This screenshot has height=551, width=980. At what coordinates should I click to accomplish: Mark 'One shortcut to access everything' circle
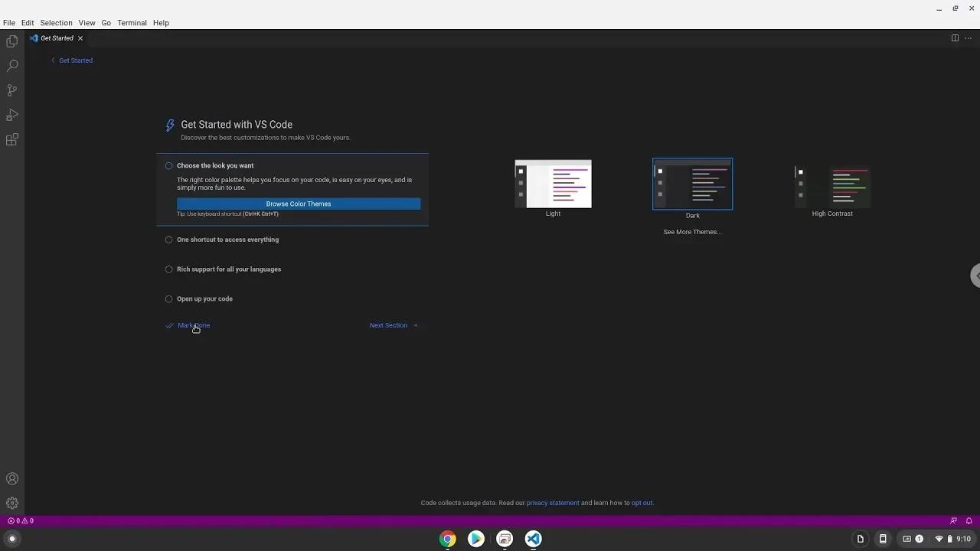[x=169, y=240]
